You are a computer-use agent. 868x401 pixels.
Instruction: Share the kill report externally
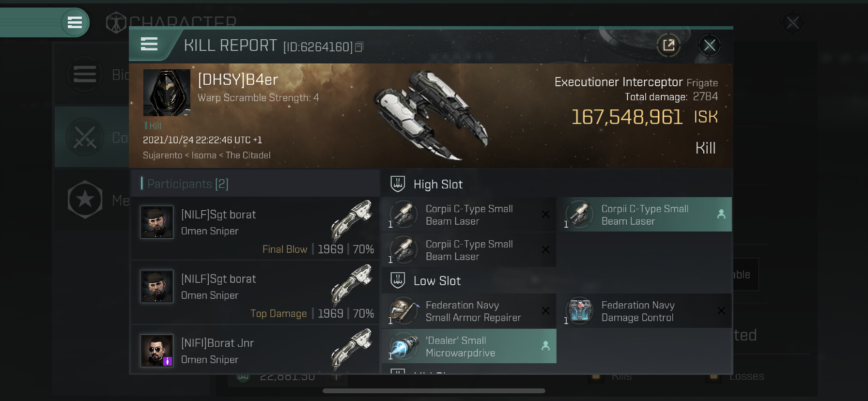coord(668,46)
